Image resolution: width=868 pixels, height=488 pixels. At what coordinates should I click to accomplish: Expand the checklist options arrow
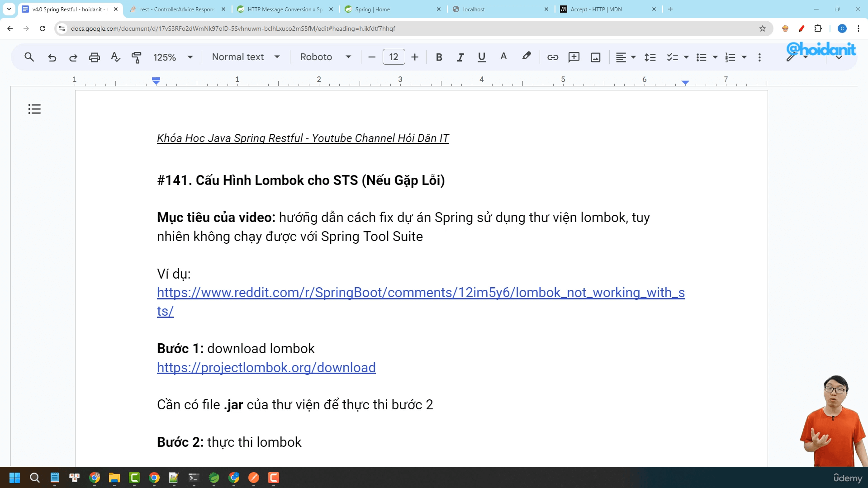[x=686, y=57]
